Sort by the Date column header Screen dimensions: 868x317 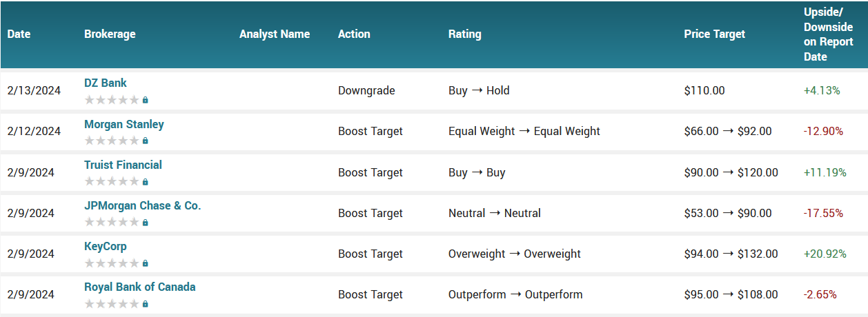tap(19, 34)
